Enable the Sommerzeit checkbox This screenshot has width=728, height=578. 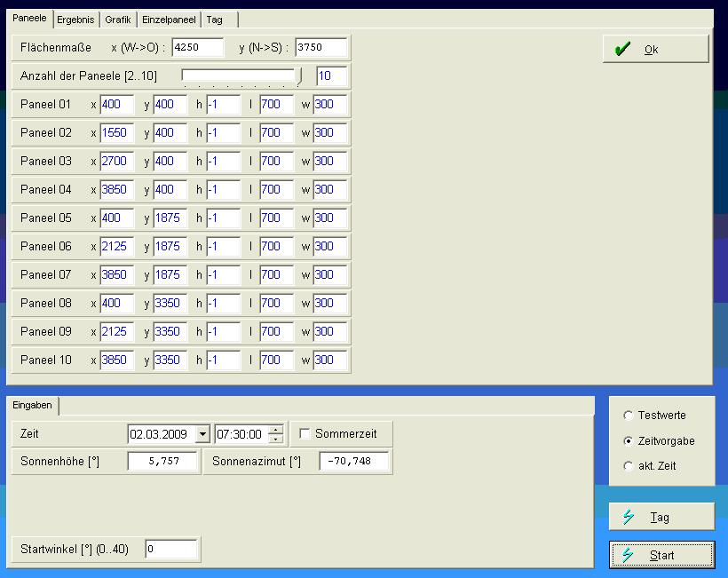(305, 434)
